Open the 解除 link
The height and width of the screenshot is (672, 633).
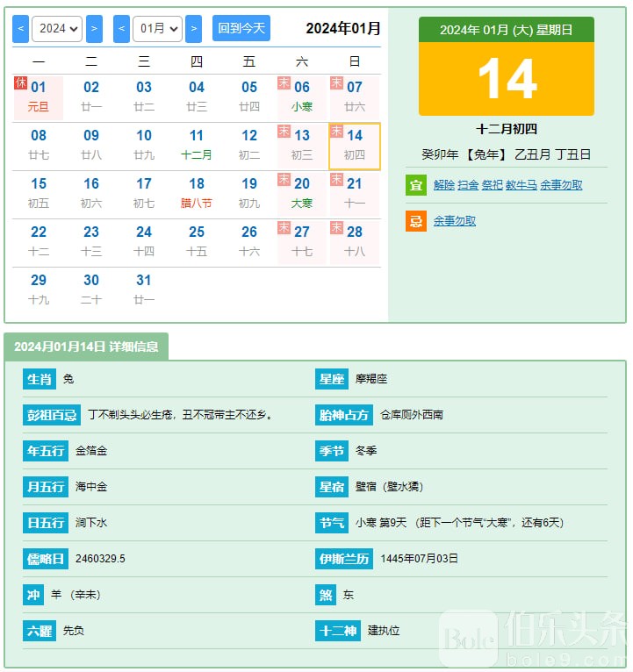[444, 185]
